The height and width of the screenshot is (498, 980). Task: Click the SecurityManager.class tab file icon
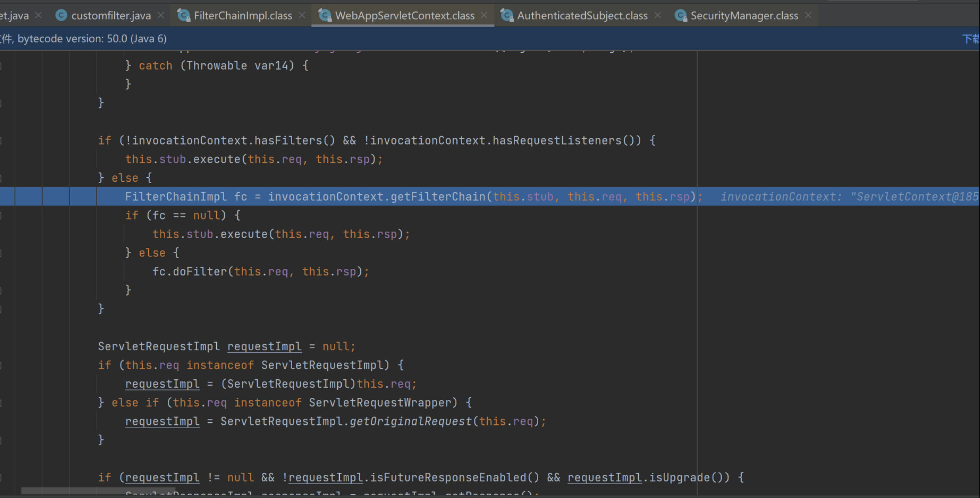click(x=681, y=15)
